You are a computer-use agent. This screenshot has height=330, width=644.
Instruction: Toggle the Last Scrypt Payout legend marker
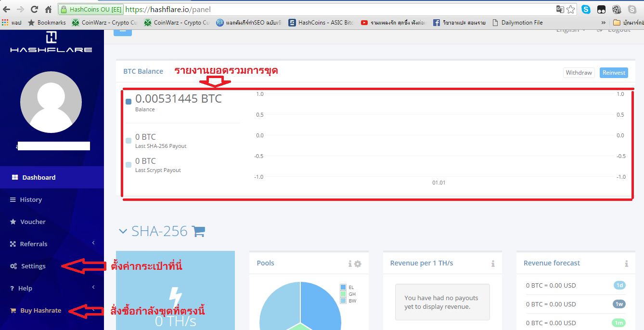pyautogui.click(x=129, y=165)
